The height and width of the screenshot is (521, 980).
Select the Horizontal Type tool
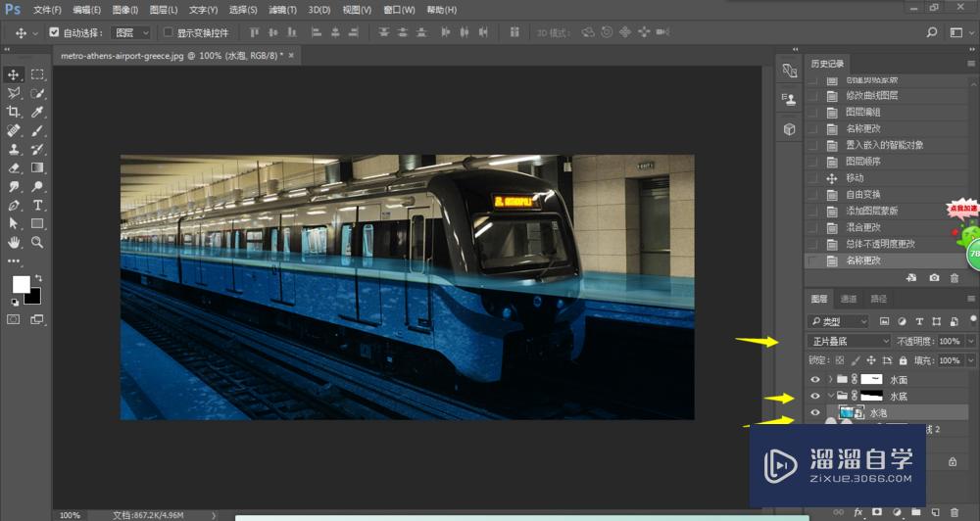37,205
